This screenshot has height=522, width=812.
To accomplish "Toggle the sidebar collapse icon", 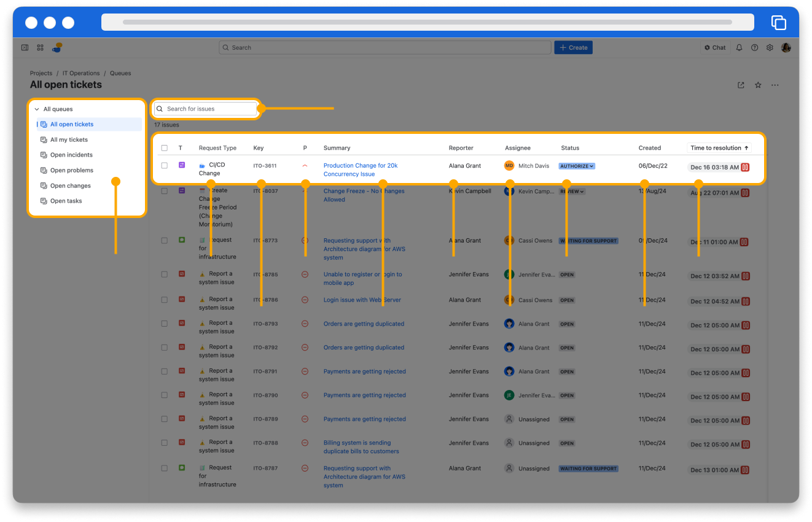I will [x=25, y=47].
